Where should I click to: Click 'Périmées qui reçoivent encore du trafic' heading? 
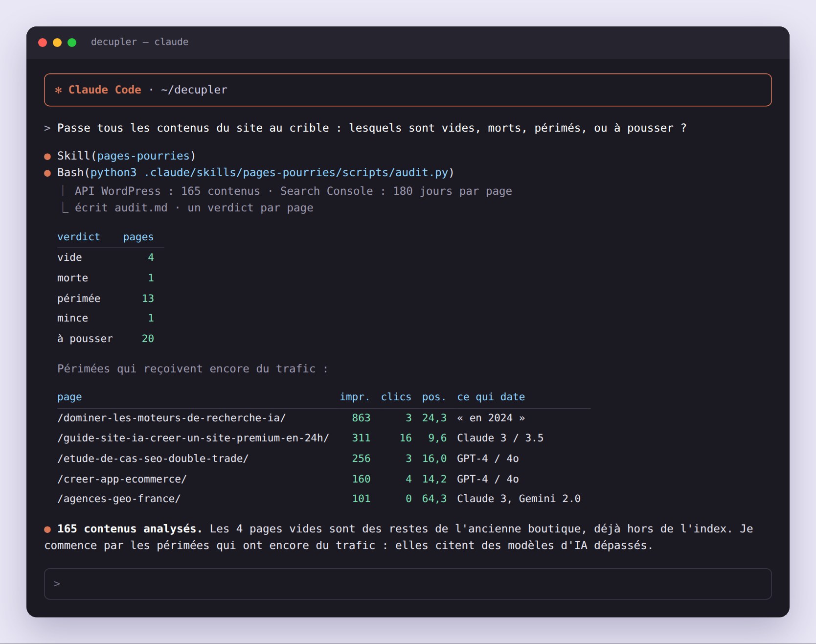pyautogui.click(x=192, y=369)
